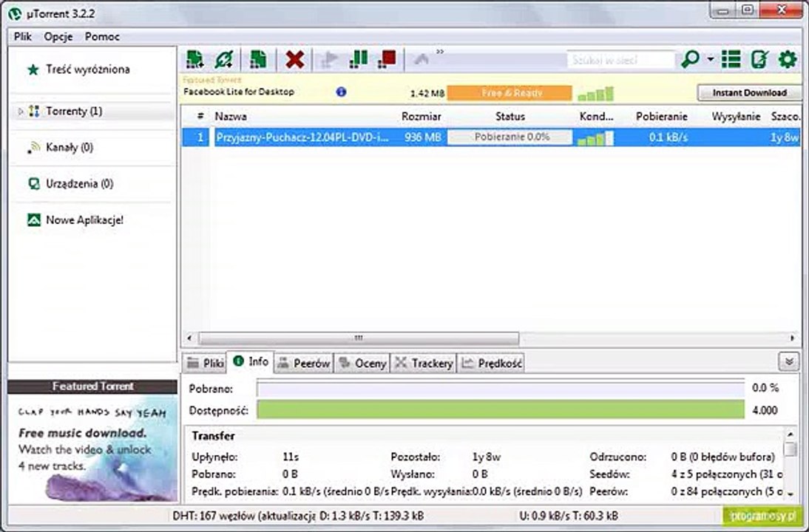Screen dimensions: 809x532
Task: Switch to the Peerów tab
Action: point(304,364)
